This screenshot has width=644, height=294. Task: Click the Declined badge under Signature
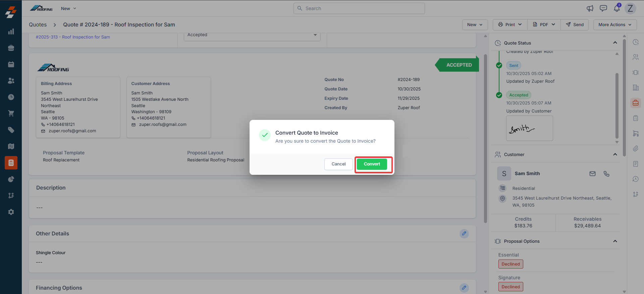(511, 287)
